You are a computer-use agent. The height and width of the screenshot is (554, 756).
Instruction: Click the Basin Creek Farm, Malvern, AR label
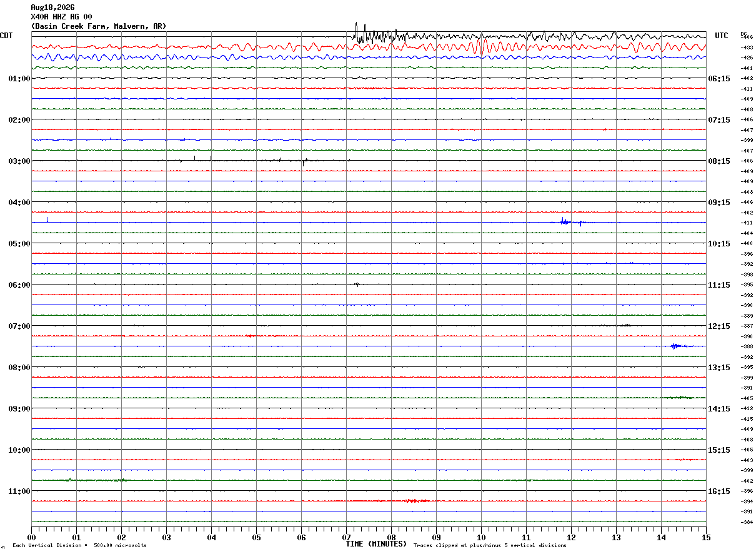99,26
